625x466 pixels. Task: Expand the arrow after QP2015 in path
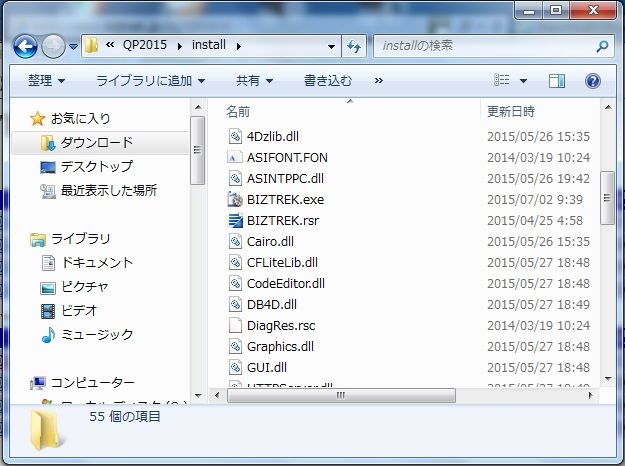pos(180,46)
